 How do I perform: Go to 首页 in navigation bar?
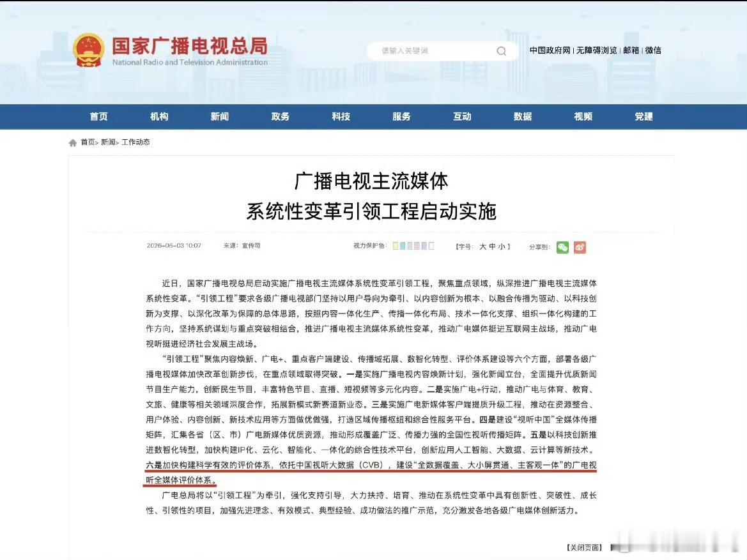coord(98,117)
